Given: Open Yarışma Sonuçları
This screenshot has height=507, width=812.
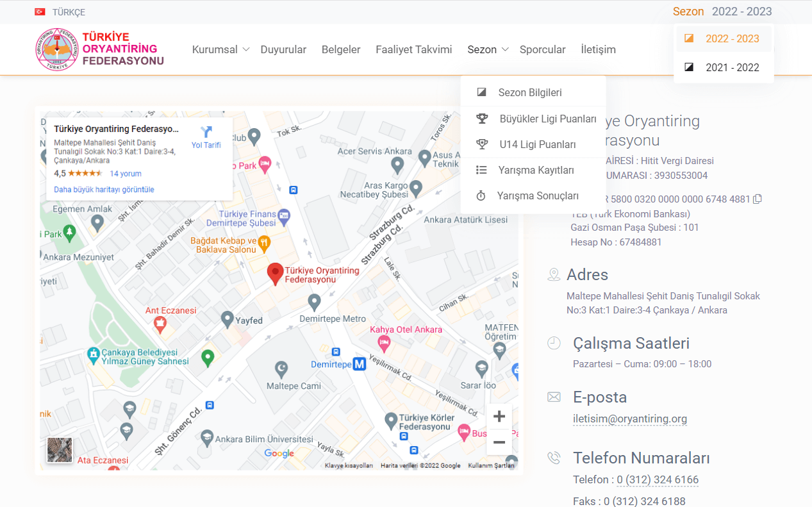Looking at the screenshot, I should tap(533, 196).
